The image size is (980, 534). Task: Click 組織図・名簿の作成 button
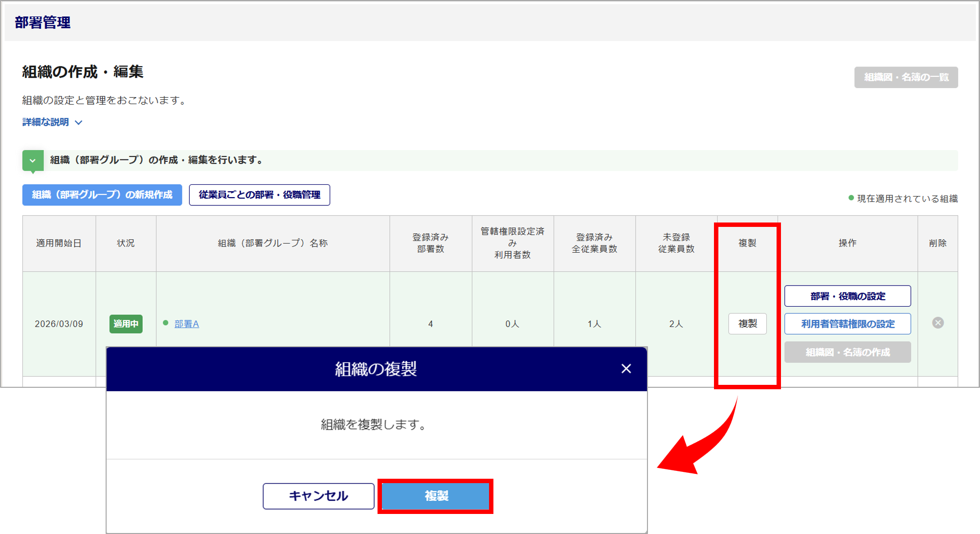(x=847, y=352)
